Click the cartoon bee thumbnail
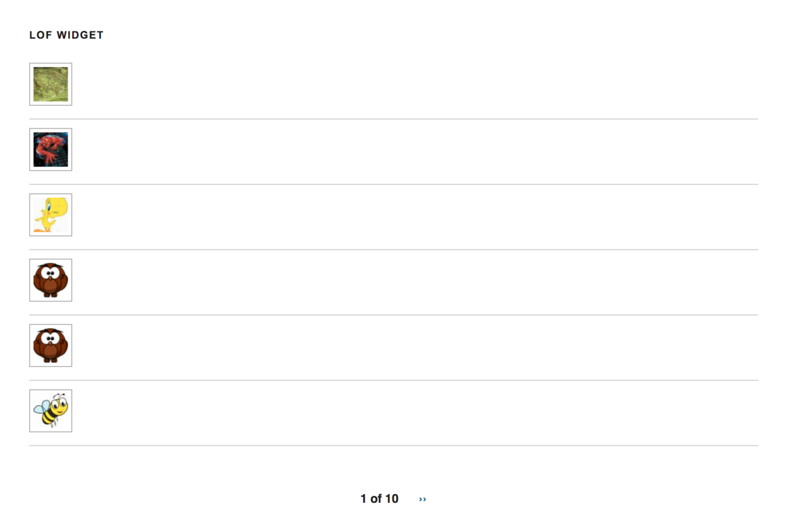 click(x=51, y=411)
